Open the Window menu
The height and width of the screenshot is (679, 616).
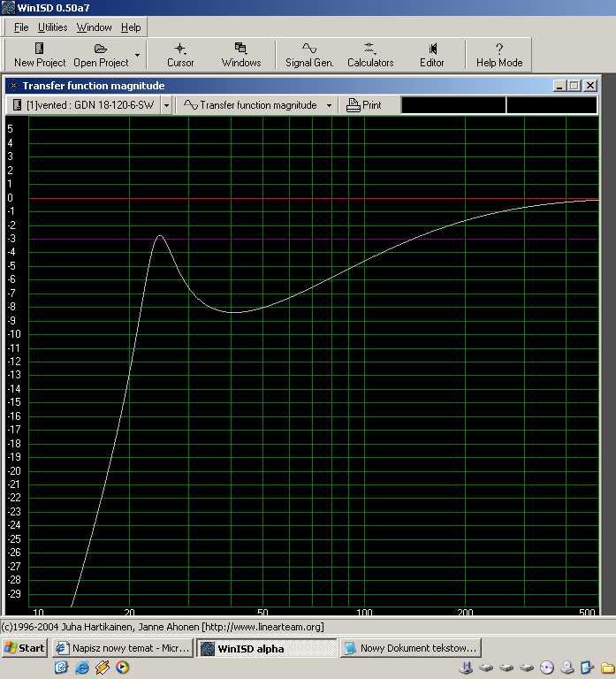pyautogui.click(x=94, y=27)
